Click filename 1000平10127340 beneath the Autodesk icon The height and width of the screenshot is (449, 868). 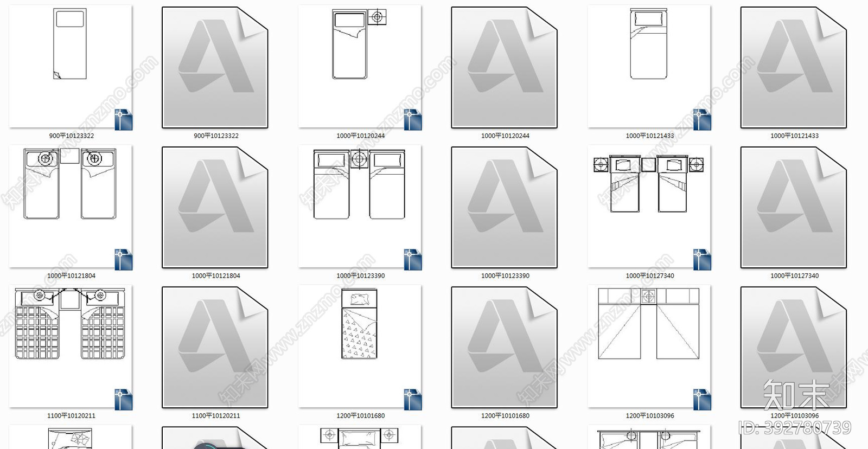click(x=795, y=275)
